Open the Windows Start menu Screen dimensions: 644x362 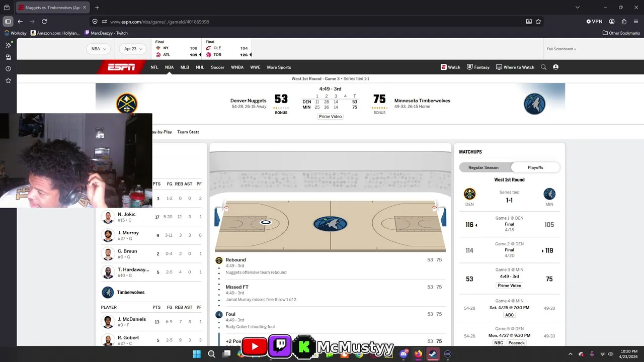point(196,354)
